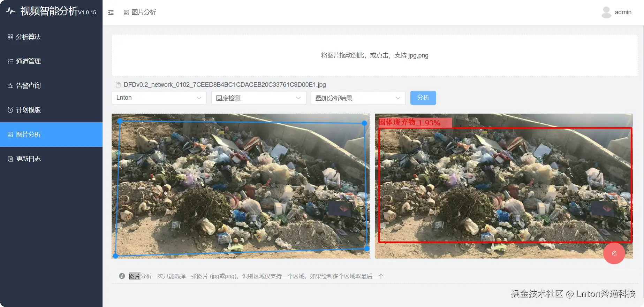Click the admin username
Viewport: 644px width, 307px height.
(623, 12)
